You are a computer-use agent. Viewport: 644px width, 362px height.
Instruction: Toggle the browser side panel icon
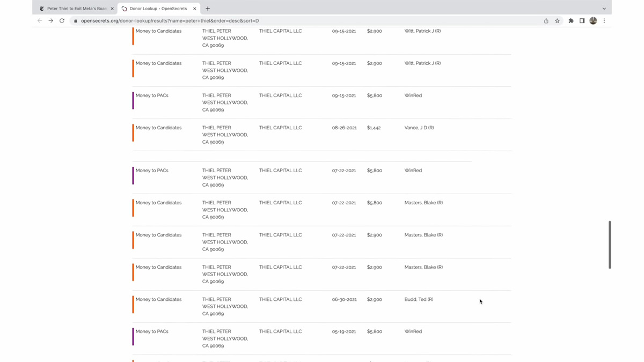[x=582, y=21]
